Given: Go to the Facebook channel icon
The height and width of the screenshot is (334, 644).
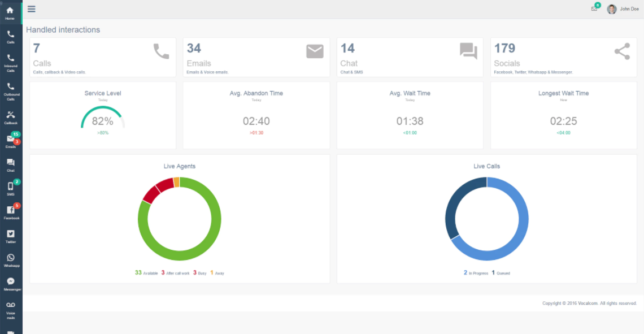Looking at the screenshot, I should coord(11,212).
